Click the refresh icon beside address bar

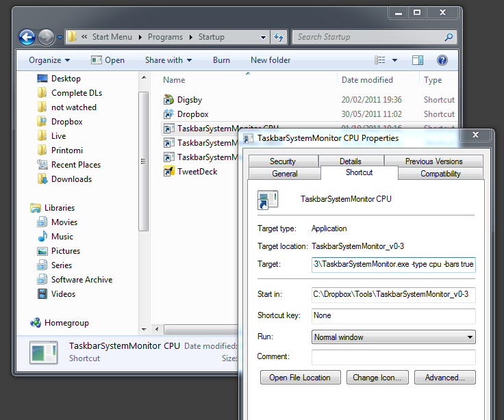[x=279, y=37]
